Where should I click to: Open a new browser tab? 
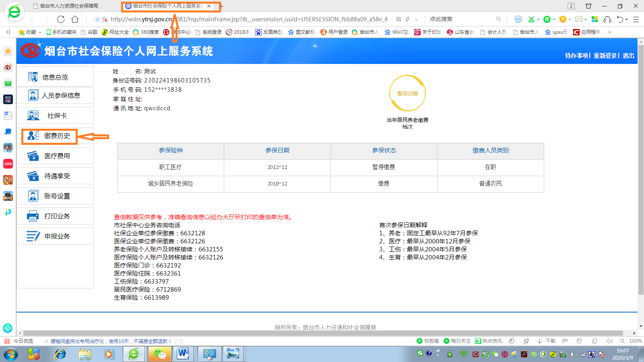[222, 6]
